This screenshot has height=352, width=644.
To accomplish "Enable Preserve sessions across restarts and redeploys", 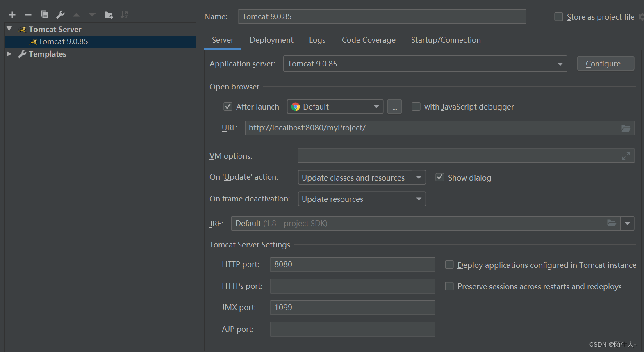I will point(449,286).
